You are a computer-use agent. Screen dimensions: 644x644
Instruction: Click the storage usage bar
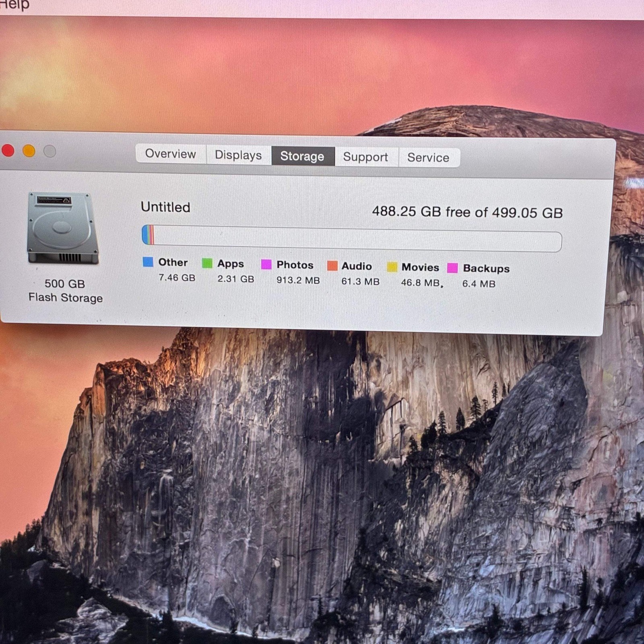[x=352, y=238]
